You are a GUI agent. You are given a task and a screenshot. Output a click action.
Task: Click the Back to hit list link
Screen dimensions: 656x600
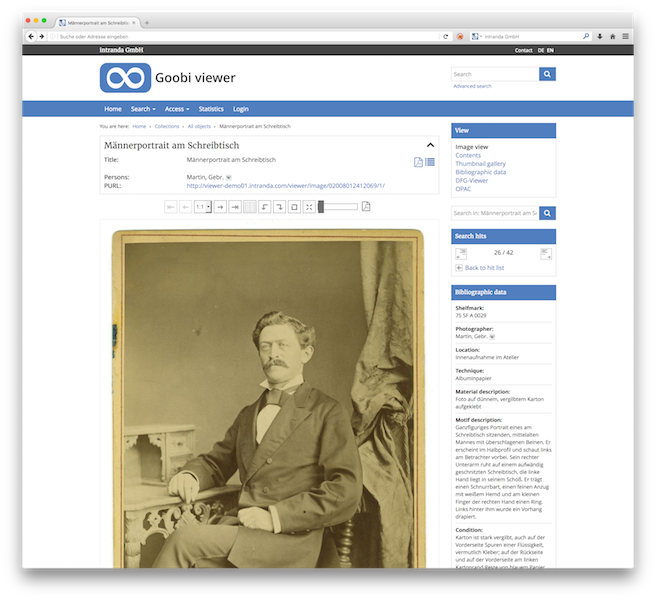[x=484, y=268]
